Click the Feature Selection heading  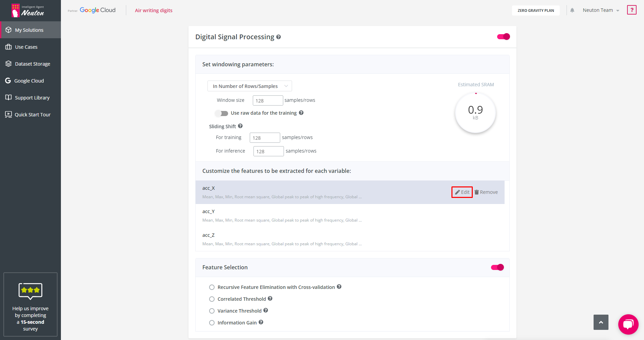pyautogui.click(x=225, y=267)
